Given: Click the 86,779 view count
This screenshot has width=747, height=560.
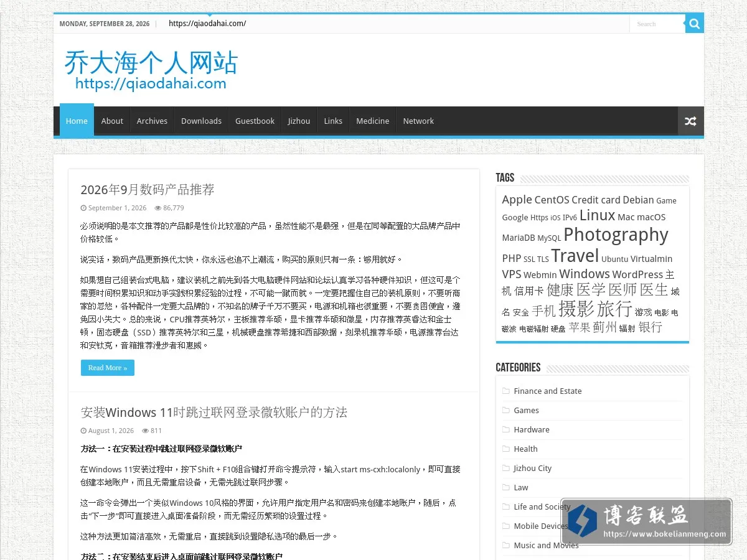Looking at the screenshot, I should click(x=174, y=208).
